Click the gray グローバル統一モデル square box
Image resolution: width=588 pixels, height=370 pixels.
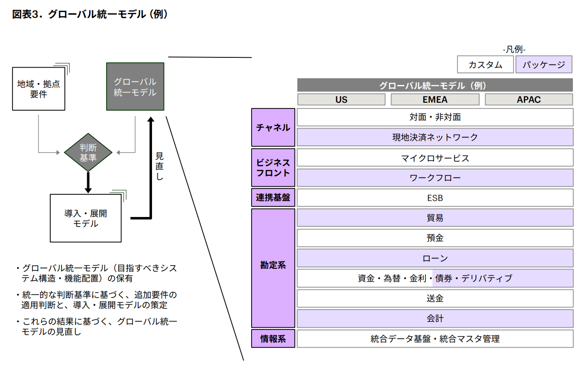135,87
